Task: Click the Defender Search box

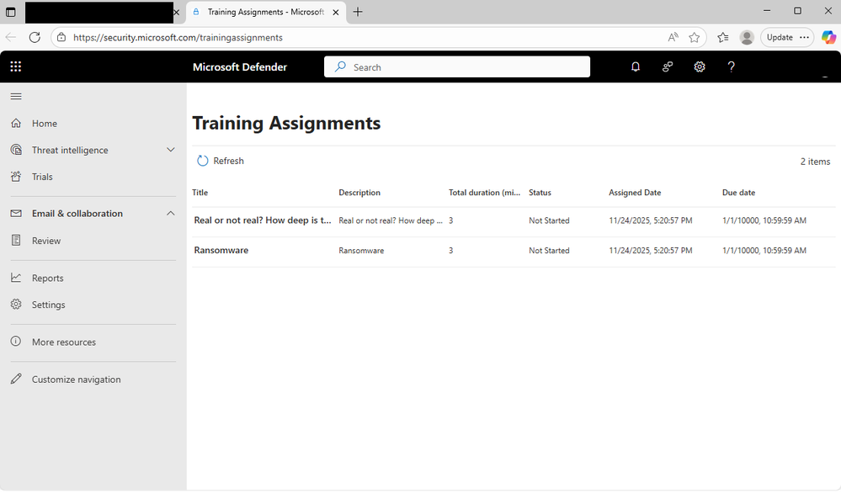Action: click(457, 67)
